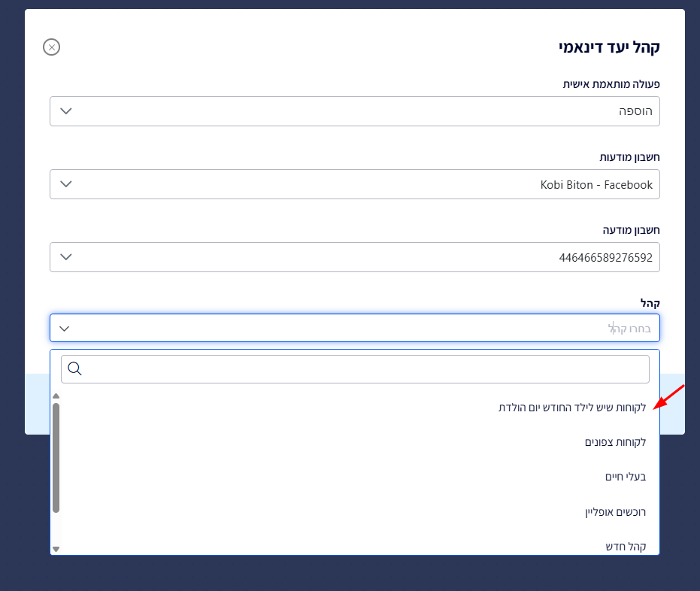Close the קהל יעד דינאמי dialog
The height and width of the screenshot is (591, 700).
51,47
